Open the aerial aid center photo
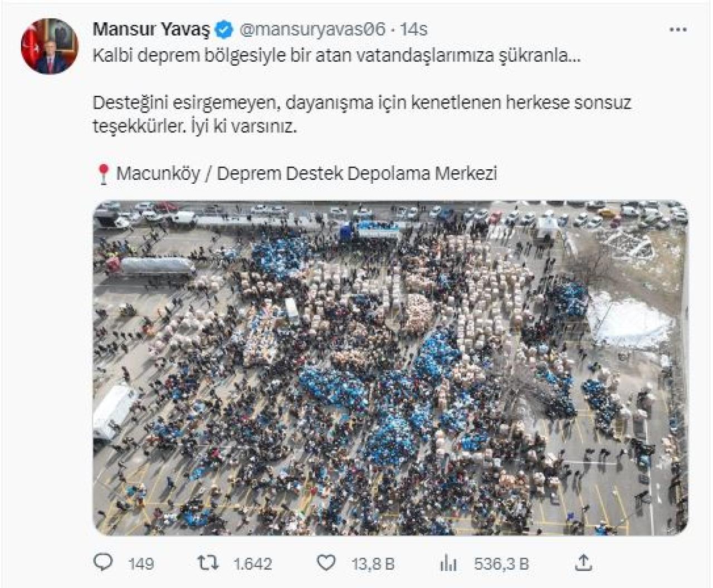The width and height of the screenshot is (713, 588). click(x=390, y=367)
